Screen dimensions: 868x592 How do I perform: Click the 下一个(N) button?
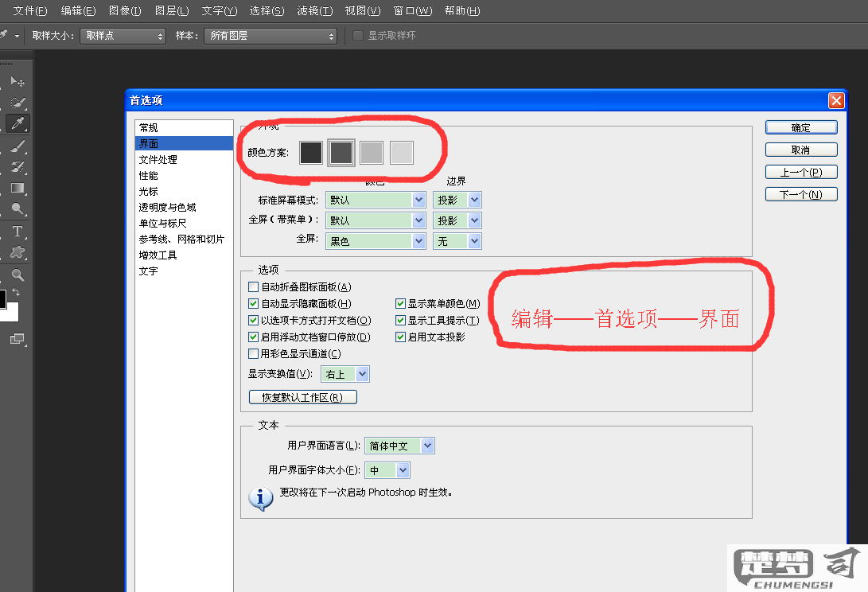(x=801, y=194)
